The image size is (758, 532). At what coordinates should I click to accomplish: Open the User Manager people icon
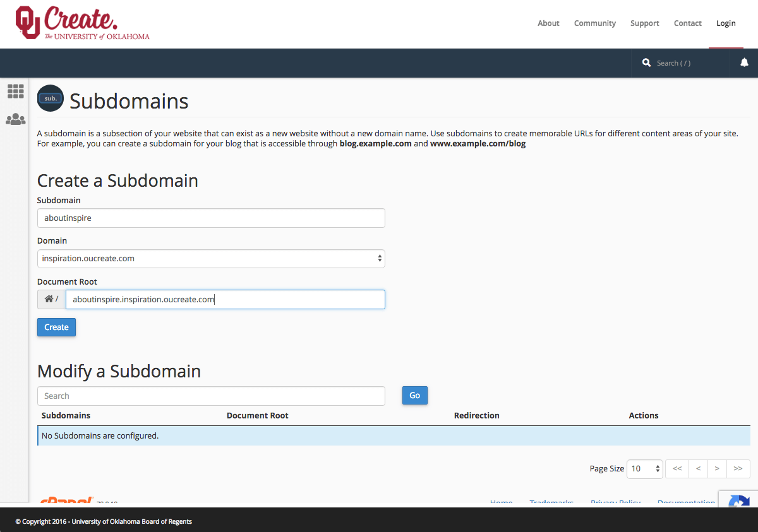16,119
